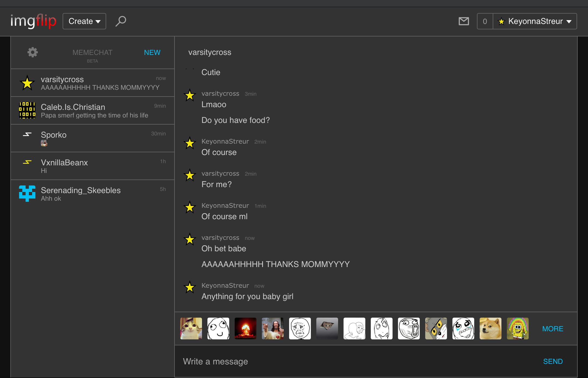Click 'AAAAAAHHHHH THANKS MOMMYYYY' message in chat
The image size is (588, 378).
[x=275, y=264]
